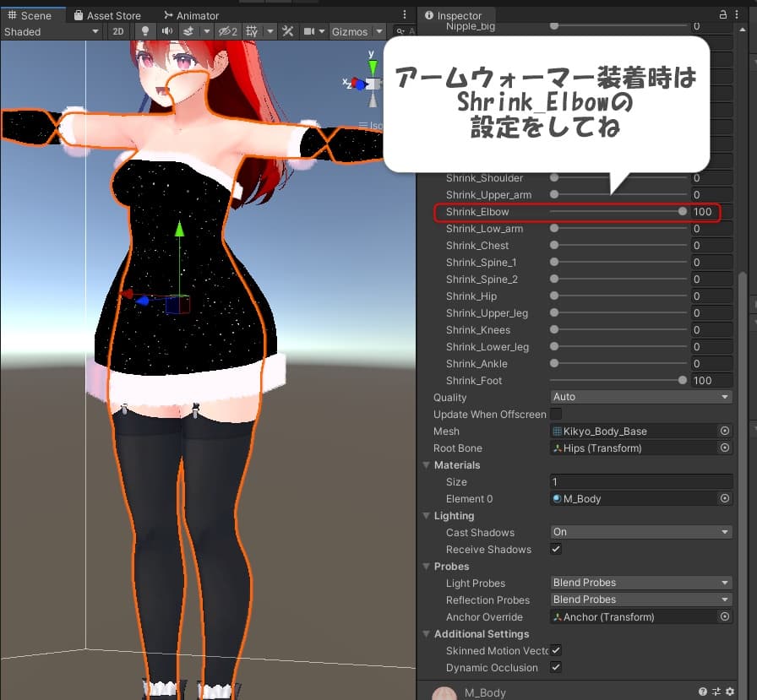Open the Cast Shadows dropdown
The image size is (757, 700).
(x=640, y=532)
